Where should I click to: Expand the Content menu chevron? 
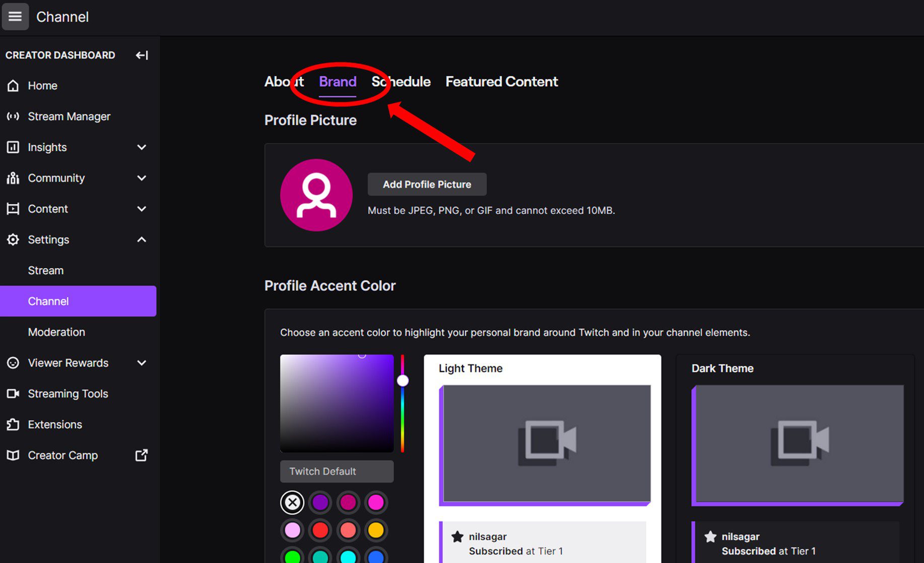coord(142,209)
